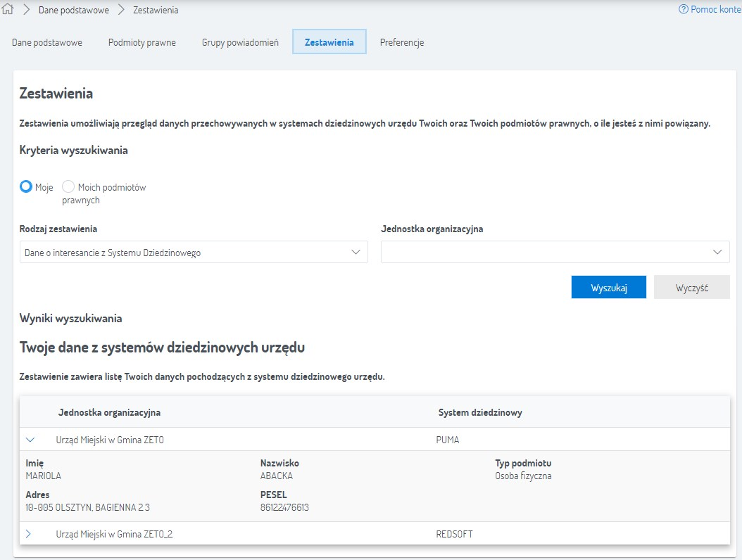Click the Wyczyść button
The image size is (742, 560).
click(x=691, y=288)
